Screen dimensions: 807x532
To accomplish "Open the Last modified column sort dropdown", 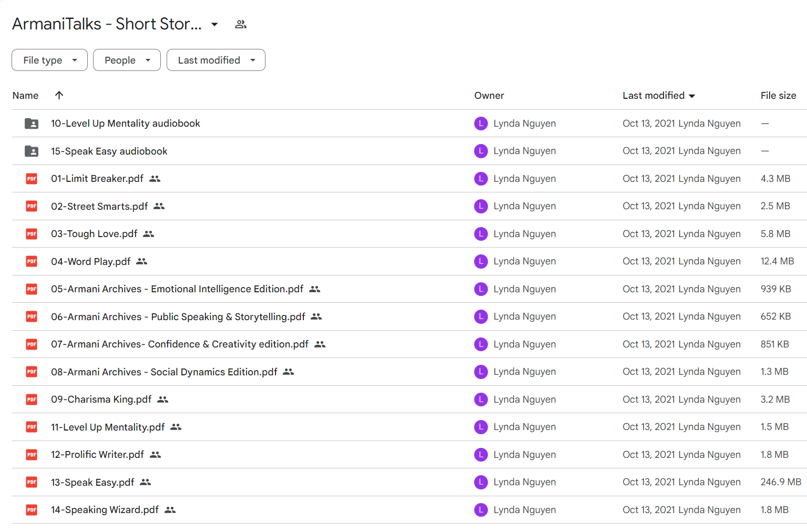I will pyautogui.click(x=692, y=96).
